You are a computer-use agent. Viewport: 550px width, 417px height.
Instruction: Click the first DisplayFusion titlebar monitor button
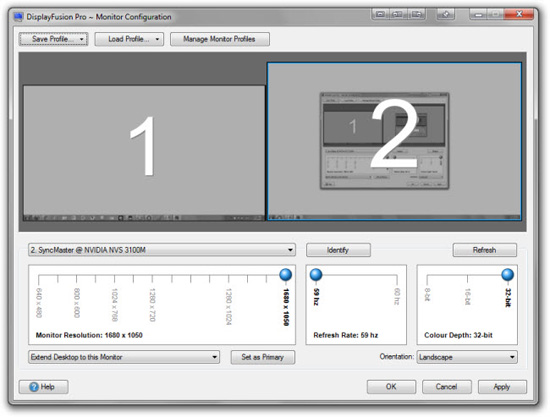380,14
